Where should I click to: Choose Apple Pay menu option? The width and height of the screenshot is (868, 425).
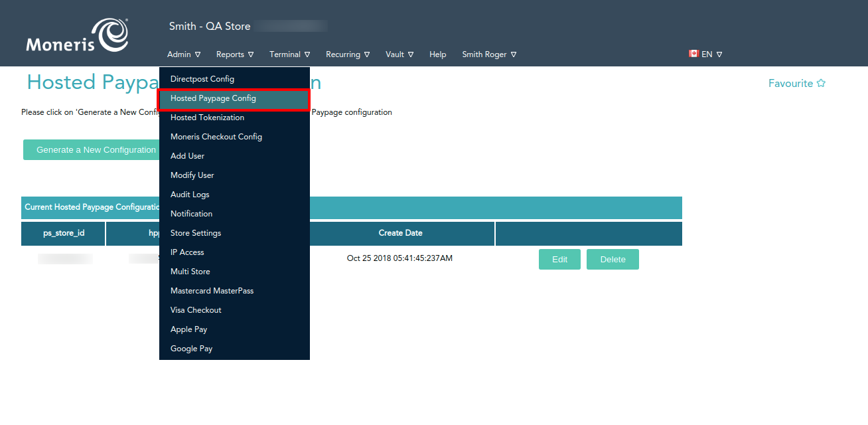pyautogui.click(x=189, y=329)
